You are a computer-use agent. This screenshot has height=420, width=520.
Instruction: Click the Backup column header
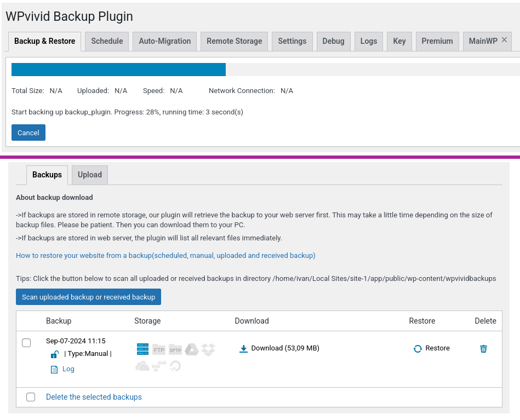point(59,321)
